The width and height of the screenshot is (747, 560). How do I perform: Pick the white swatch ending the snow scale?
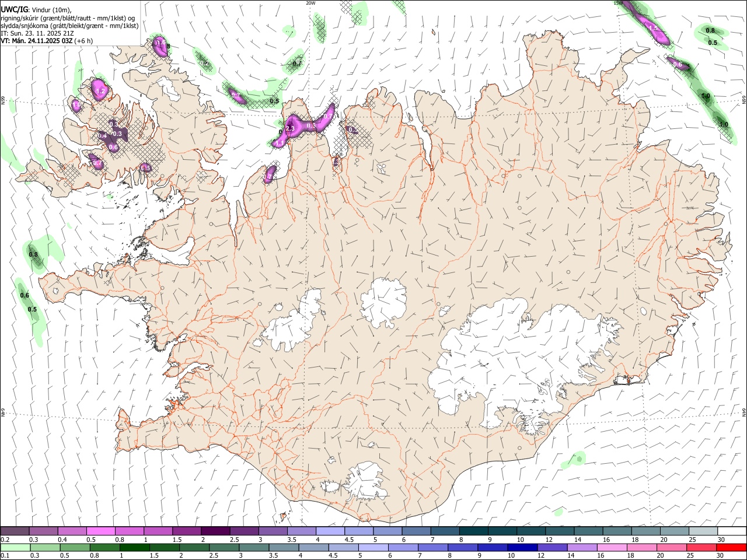732,531
